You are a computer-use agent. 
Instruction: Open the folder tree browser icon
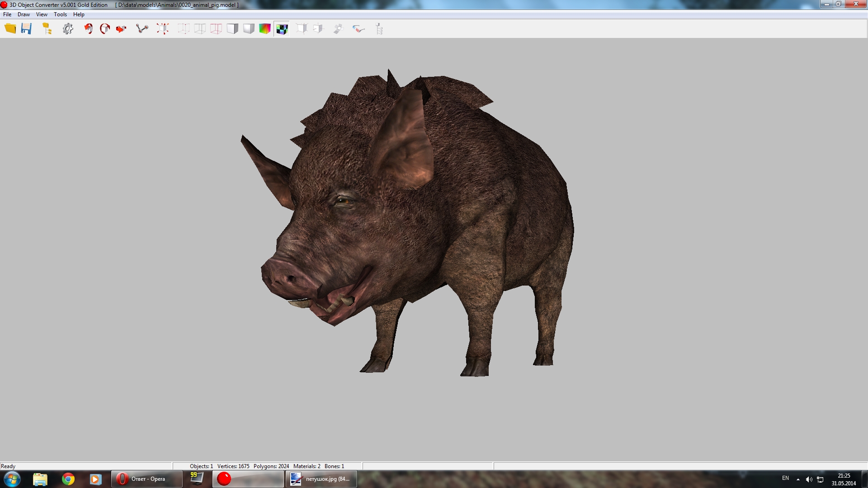point(47,29)
